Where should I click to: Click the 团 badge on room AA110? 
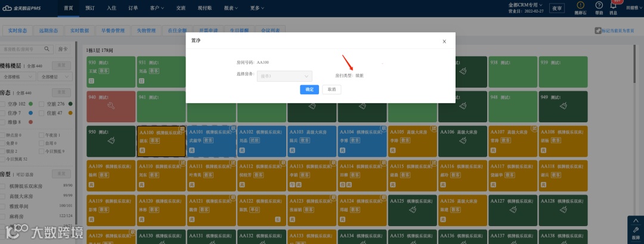click(183, 163)
